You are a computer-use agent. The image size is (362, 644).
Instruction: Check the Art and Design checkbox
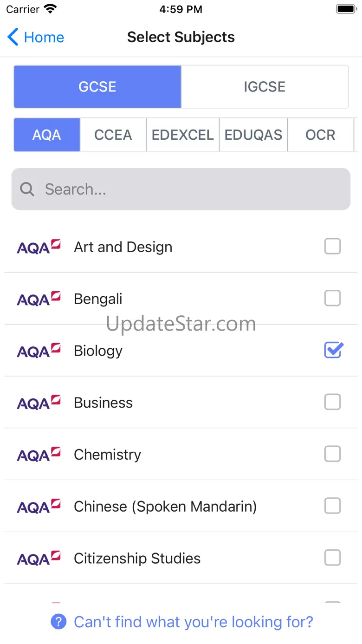(332, 247)
